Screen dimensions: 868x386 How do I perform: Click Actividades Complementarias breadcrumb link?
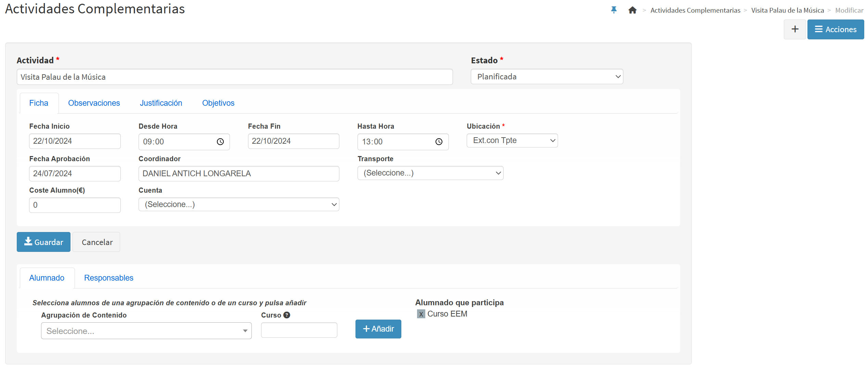pyautogui.click(x=695, y=10)
